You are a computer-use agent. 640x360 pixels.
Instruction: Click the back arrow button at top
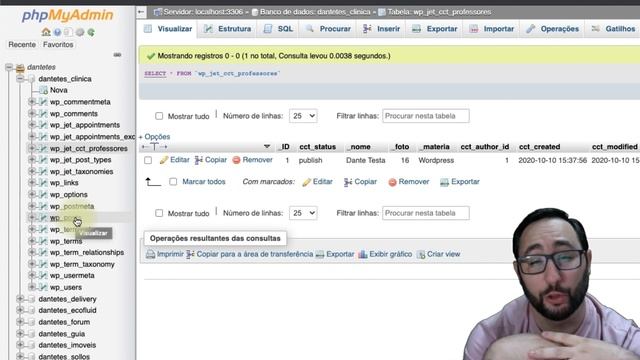click(141, 12)
